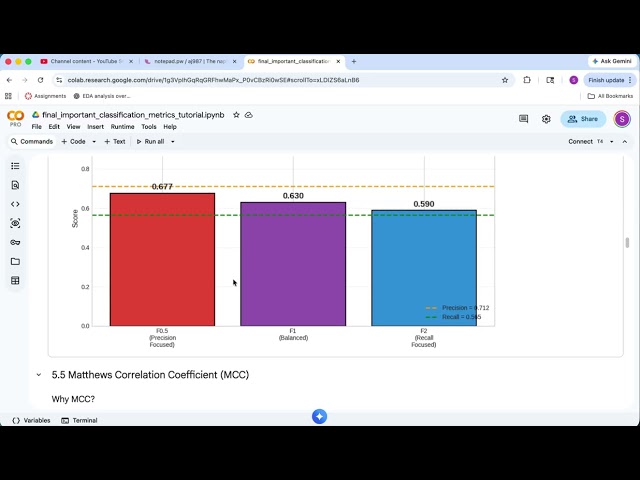Click the browser back arrow

point(9,80)
